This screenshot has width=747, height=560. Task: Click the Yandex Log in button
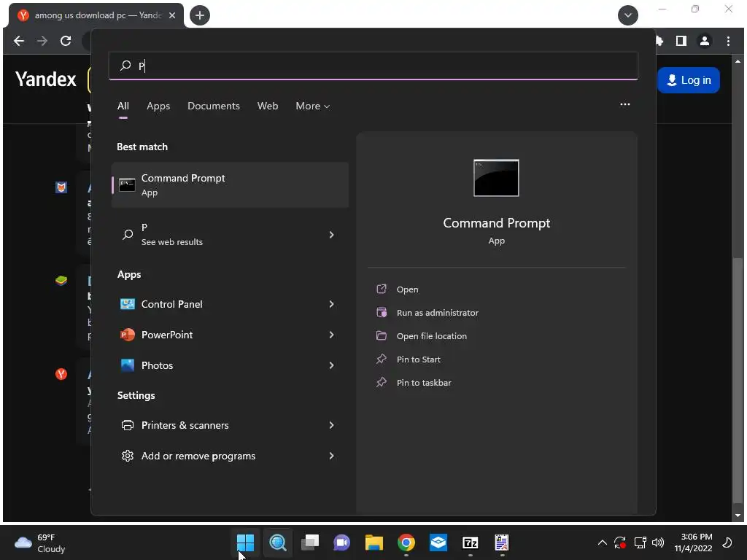[x=689, y=80]
